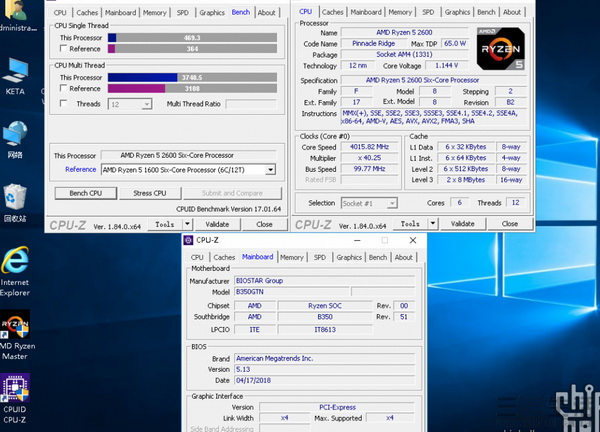Switch to the SPD tab in Mainboard window

(x=319, y=257)
